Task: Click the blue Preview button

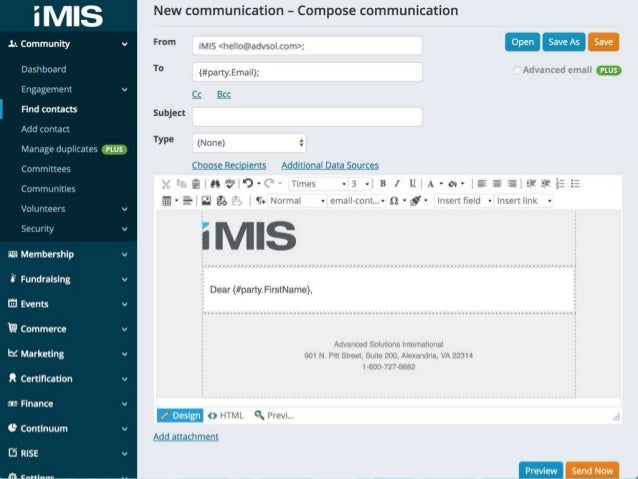Action: point(541,470)
